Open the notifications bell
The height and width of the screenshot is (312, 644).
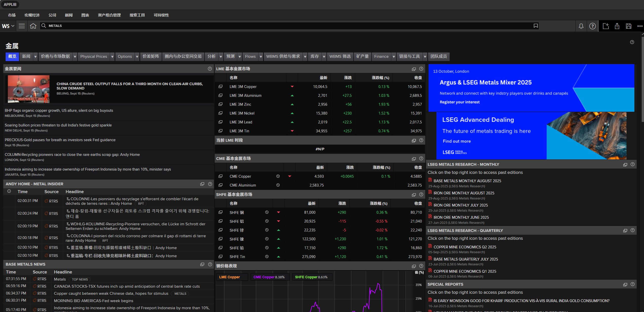581,26
